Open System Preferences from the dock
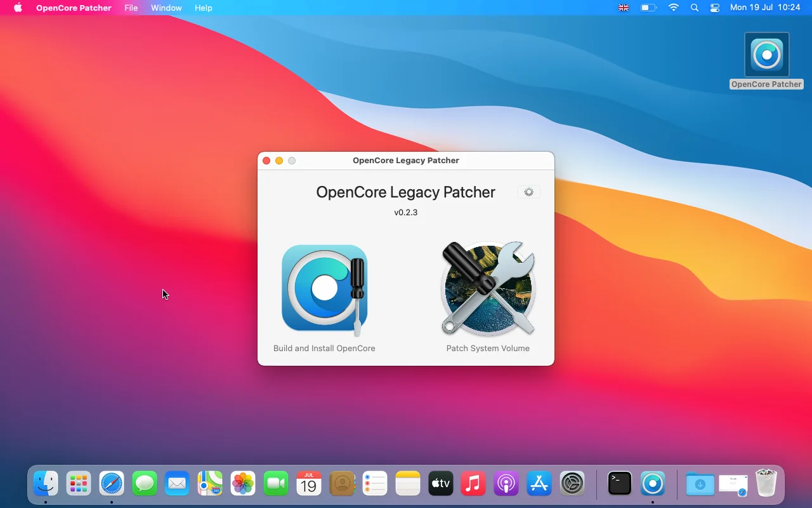The width and height of the screenshot is (812, 508). coord(572,484)
